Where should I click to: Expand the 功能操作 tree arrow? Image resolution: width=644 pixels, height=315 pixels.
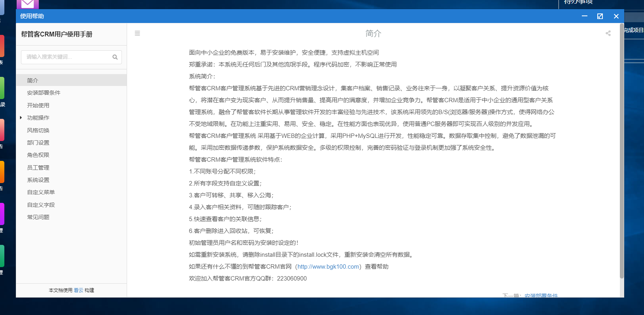(21, 118)
